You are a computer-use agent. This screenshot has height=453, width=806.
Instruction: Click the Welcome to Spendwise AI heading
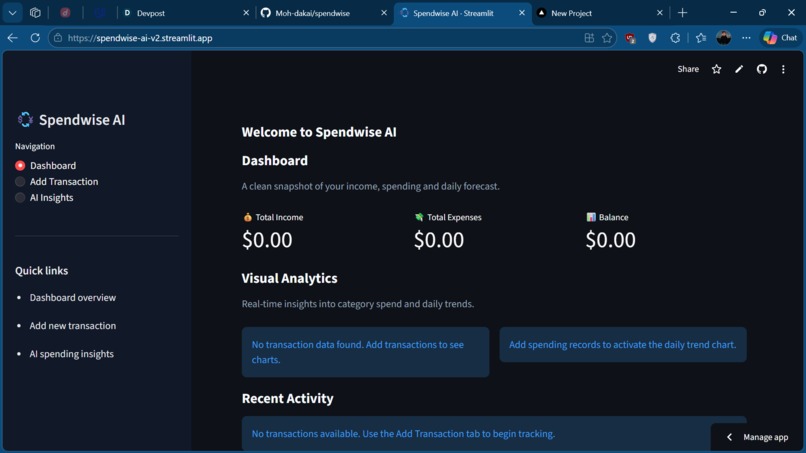tap(319, 132)
